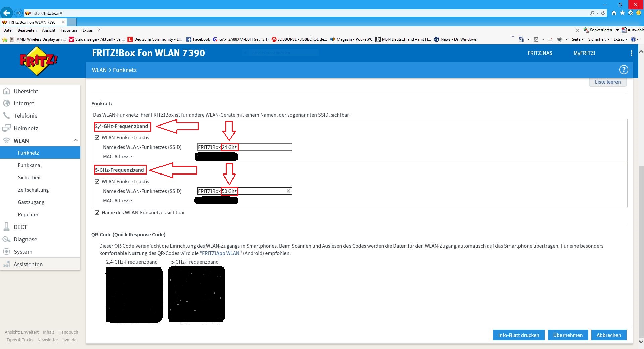Screen dimensions: 644x349
Task: Open the Ansicht menu
Action: [49, 30]
